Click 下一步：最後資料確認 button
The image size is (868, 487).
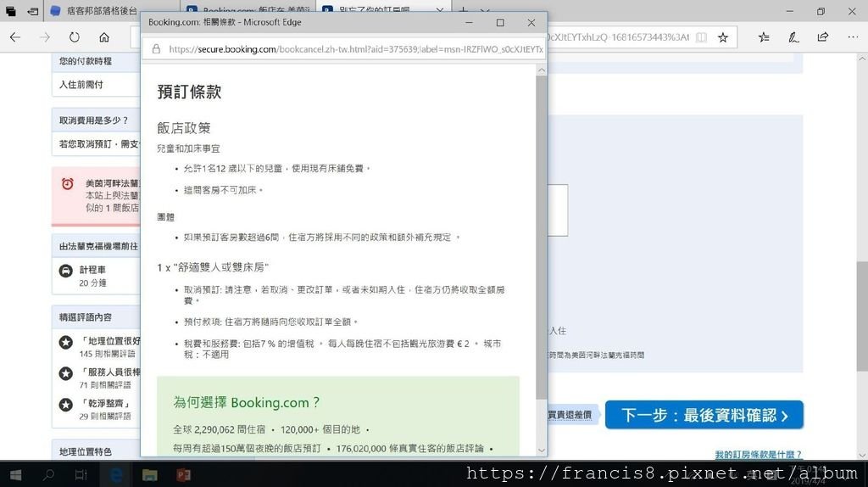(x=704, y=414)
